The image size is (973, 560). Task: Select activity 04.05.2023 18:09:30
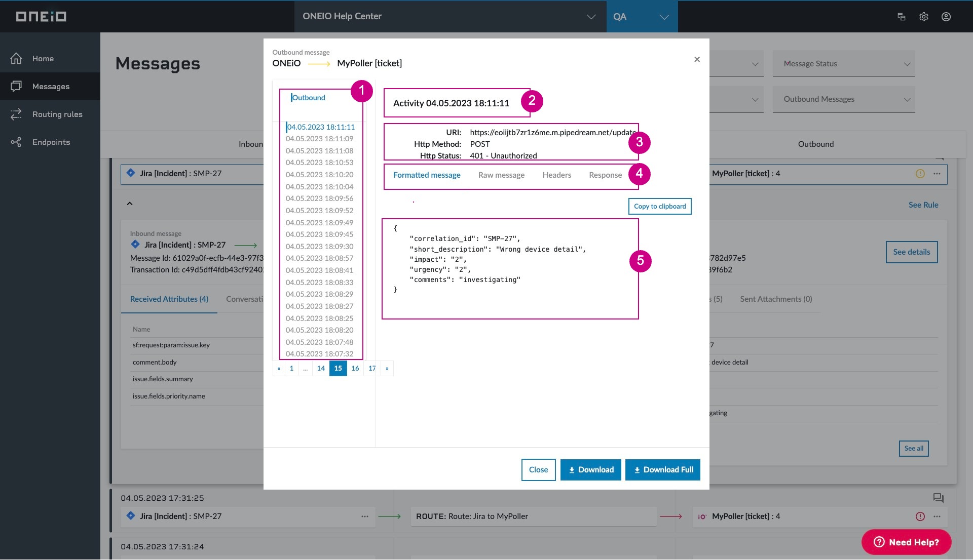click(319, 247)
